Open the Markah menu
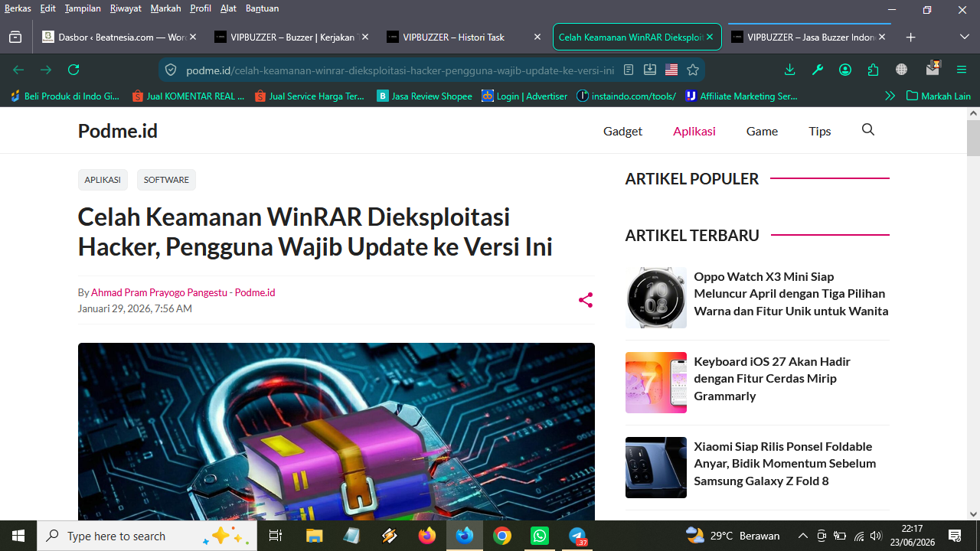Viewport: 980px width, 551px height. (x=165, y=8)
